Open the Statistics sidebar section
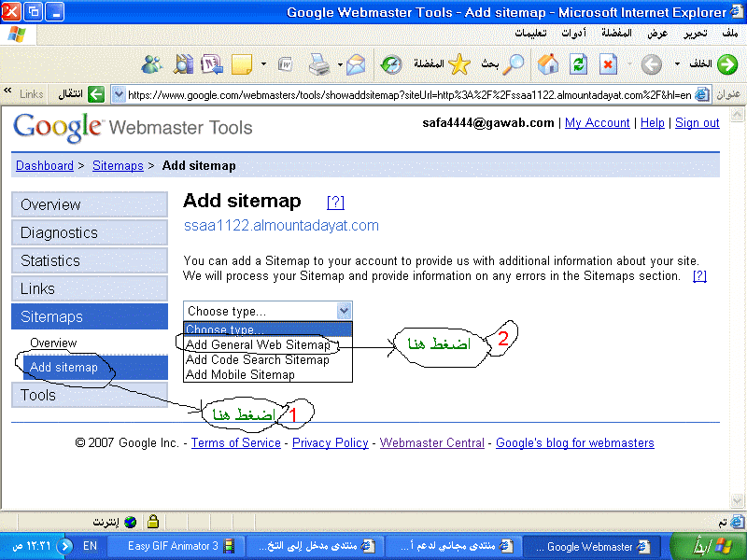The width and height of the screenshot is (747, 560). (x=90, y=260)
